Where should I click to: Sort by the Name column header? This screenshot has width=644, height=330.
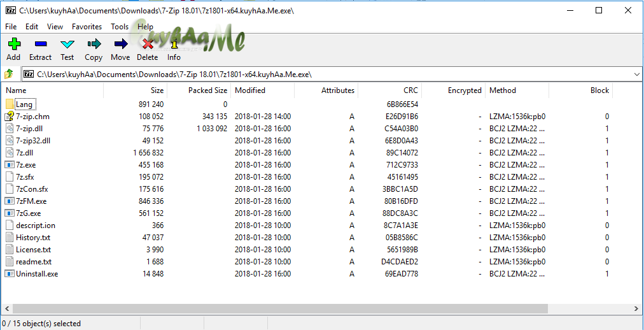[x=53, y=90]
